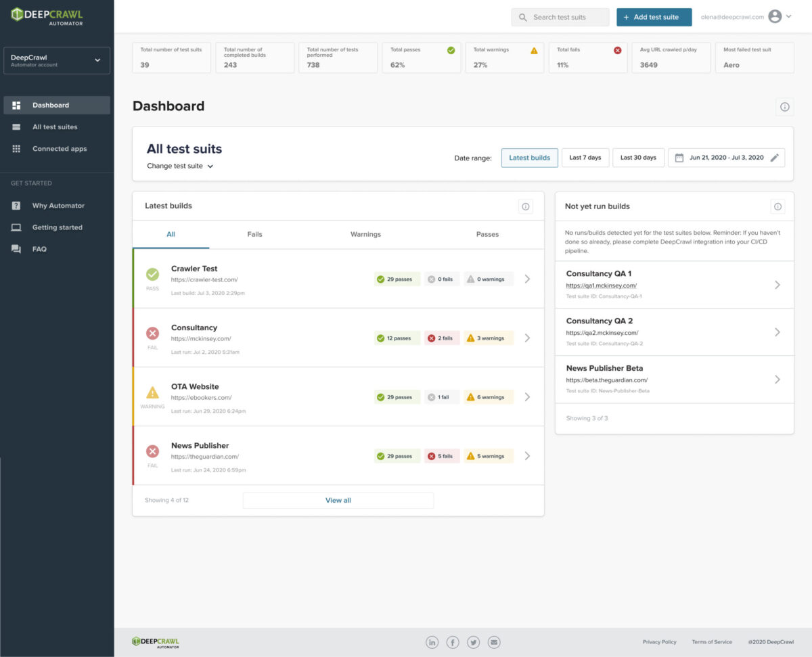Click the red cross on Total fails card
The height and width of the screenshot is (657, 812).
pyautogui.click(x=617, y=50)
